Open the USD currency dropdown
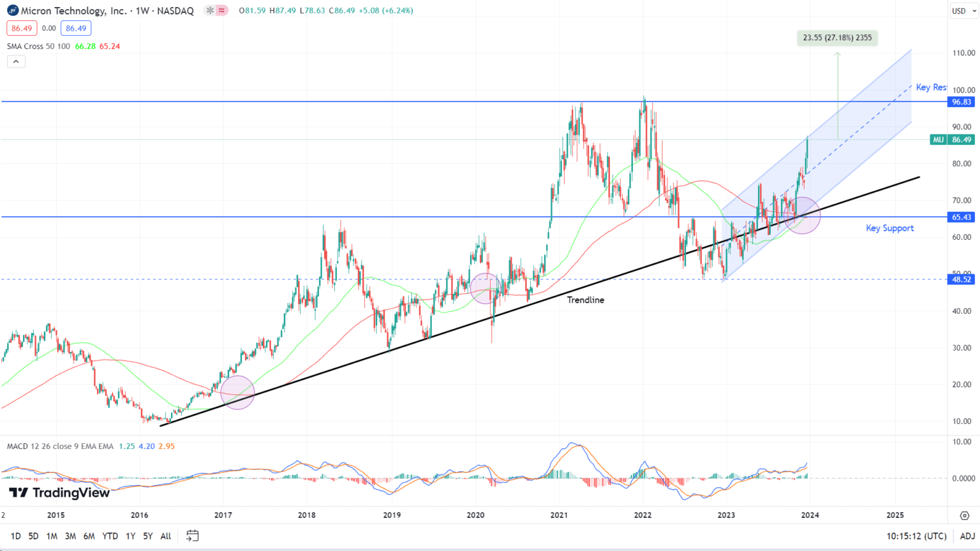 [963, 11]
